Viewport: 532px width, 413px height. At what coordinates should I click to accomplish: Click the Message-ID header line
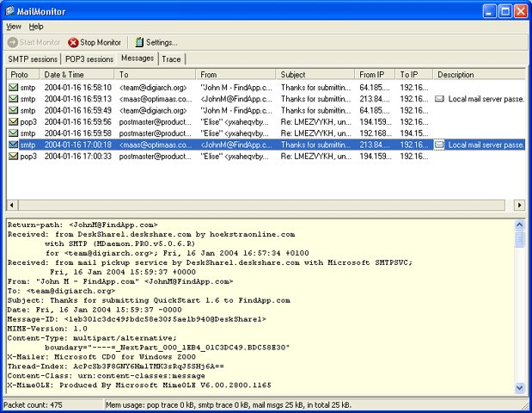pyautogui.click(x=137, y=319)
